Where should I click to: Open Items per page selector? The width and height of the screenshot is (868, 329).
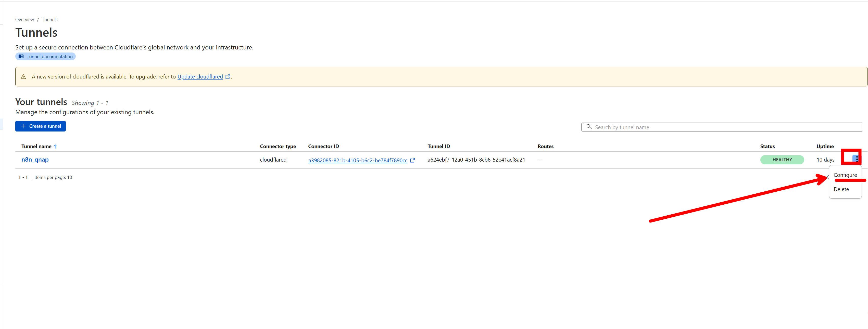[x=53, y=177]
